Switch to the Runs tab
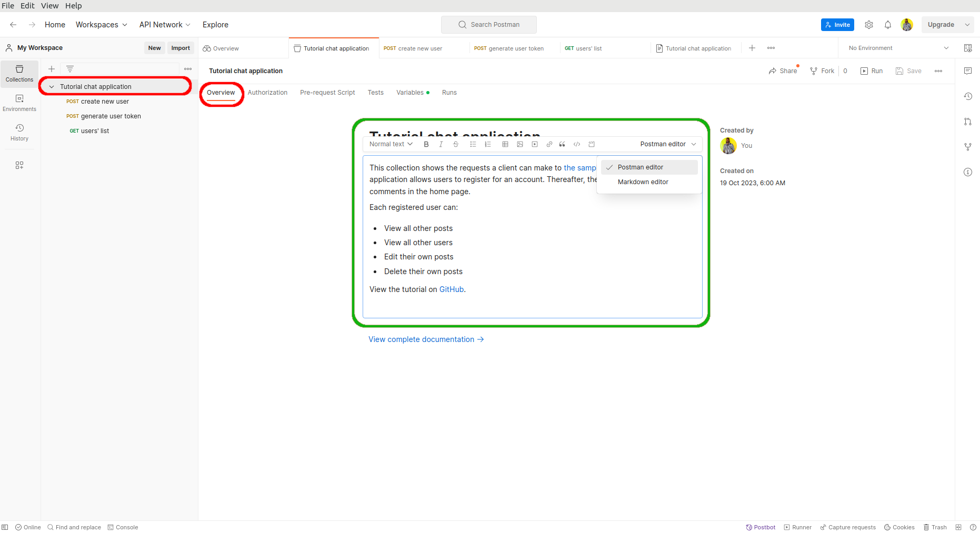980x533 pixels. click(x=449, y=93)
